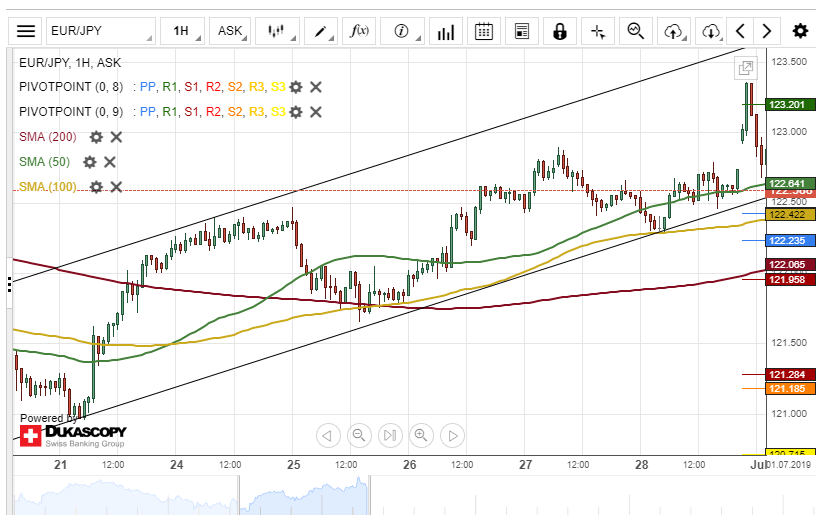Toggle the chart lock padlock icon
This screenshot has width=822, height=515.
pos(559,31)
